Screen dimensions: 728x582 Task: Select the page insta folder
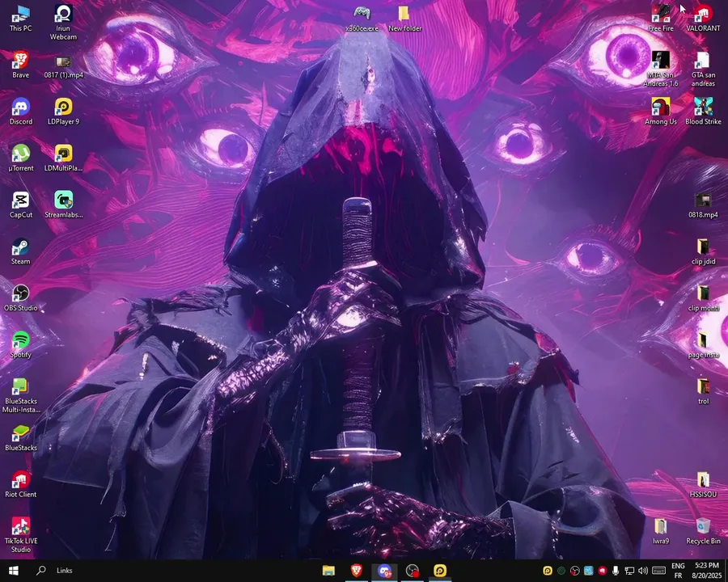(x=704, y=345)
